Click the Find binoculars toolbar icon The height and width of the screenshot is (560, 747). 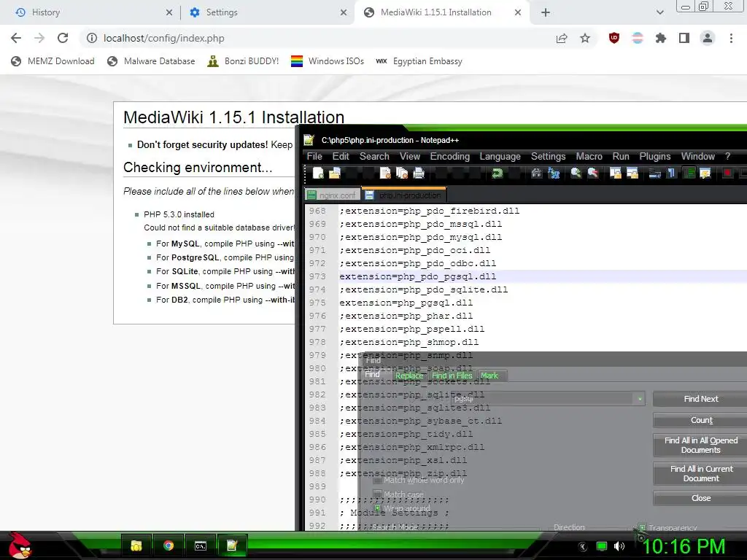pyautogui.click(x=536, y=174)
